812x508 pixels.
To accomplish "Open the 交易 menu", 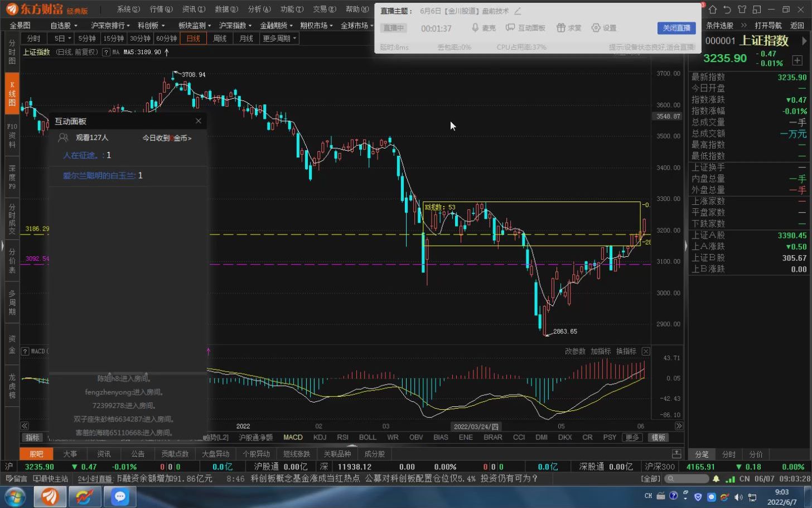I will 324,9.
